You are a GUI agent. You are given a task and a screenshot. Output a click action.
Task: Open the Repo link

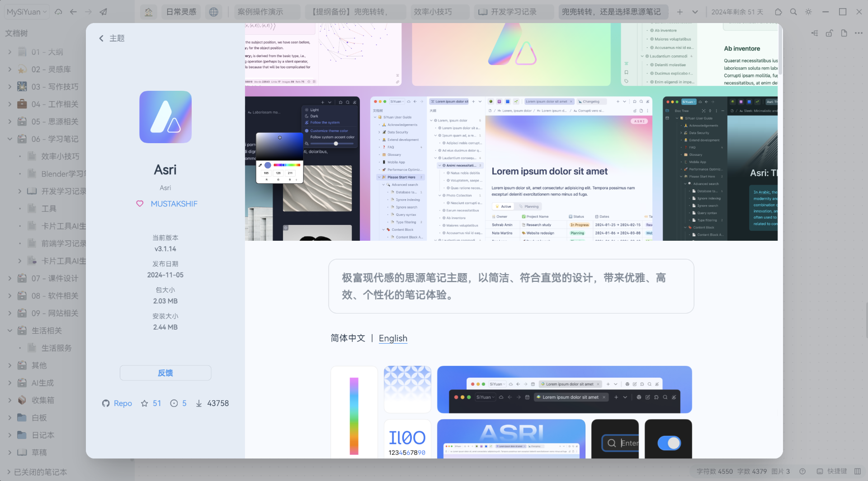[123, 403]
